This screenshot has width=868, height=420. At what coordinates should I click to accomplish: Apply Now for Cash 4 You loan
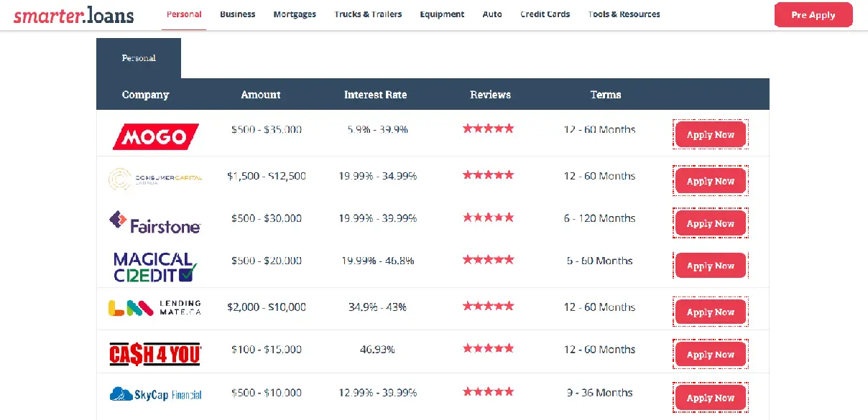(x=711, y=355)
